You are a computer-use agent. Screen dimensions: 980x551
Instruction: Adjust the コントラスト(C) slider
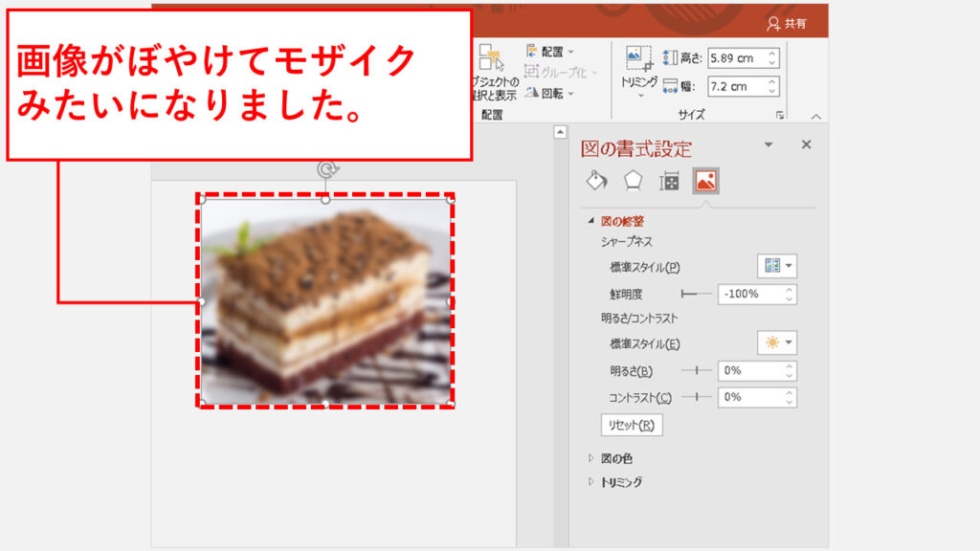pyautogui.click(x=696, y=397)
